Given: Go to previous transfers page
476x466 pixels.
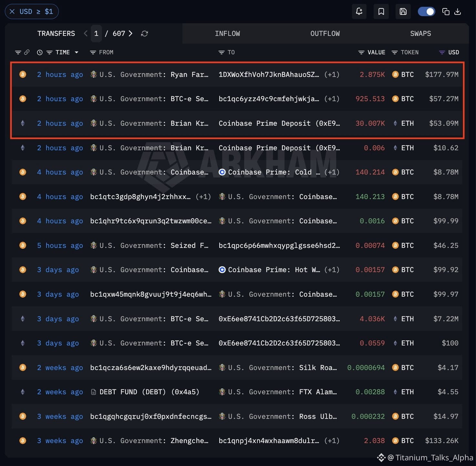Looking at the screenshot, I should tap(86, 33).
